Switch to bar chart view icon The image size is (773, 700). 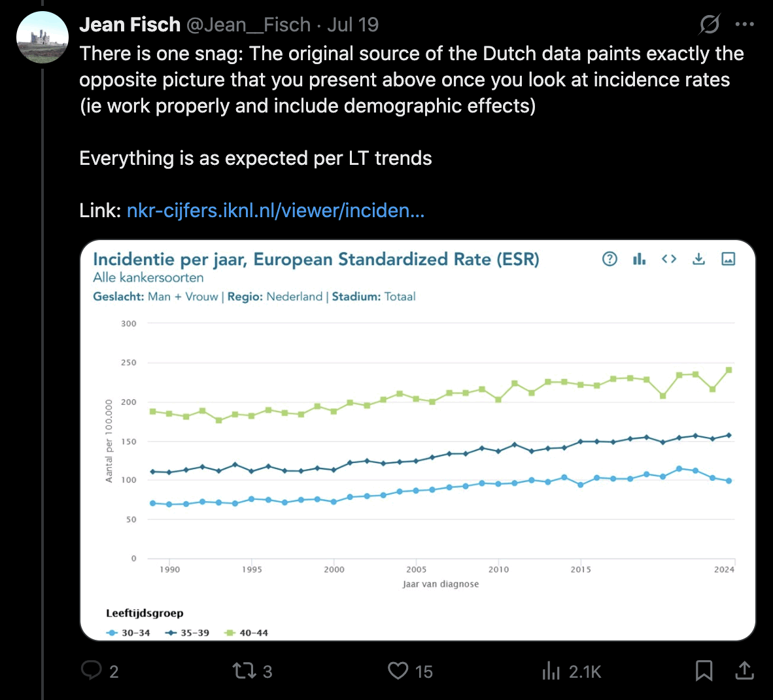point(639,259)
